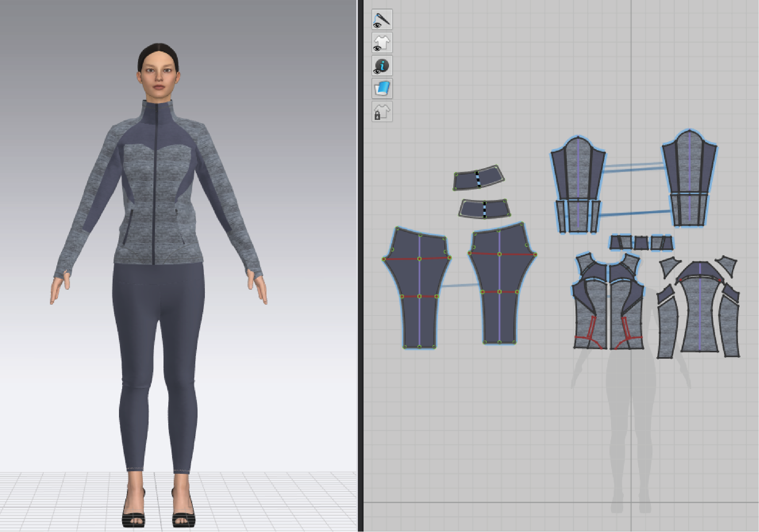The height and width of the screenshot is (532, 759).
Task: Click the blue fabric texture surface icon
Action: click(x=382, y=88)
